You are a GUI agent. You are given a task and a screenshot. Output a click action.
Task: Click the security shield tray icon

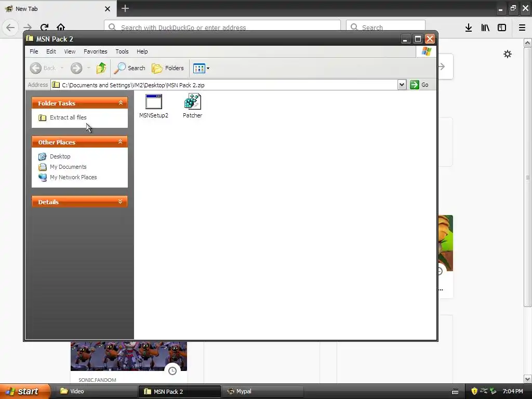[x=474, y=391]
